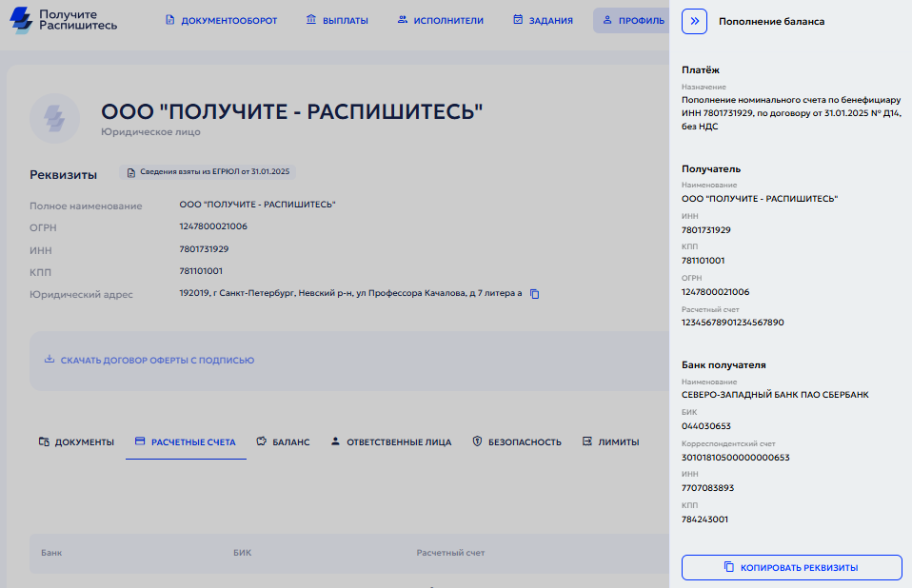Click the Документооборот file icon

click(x=169, y=20)
